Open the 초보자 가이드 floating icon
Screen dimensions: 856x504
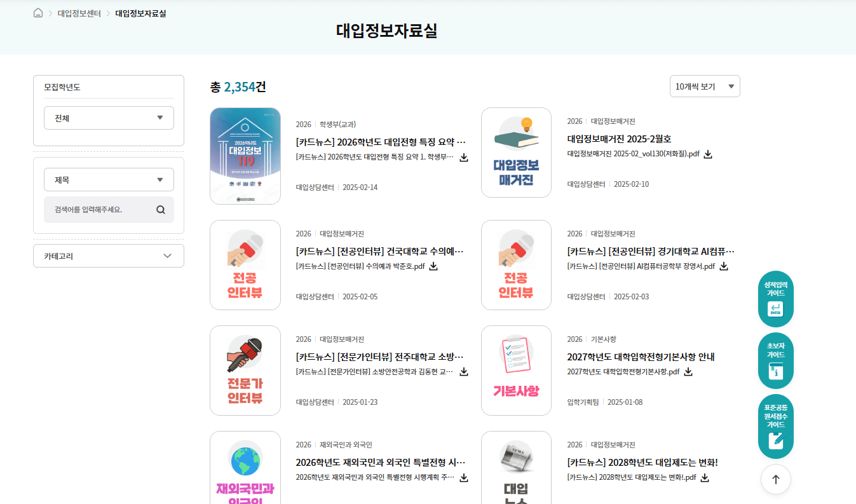tap(775, 360)
